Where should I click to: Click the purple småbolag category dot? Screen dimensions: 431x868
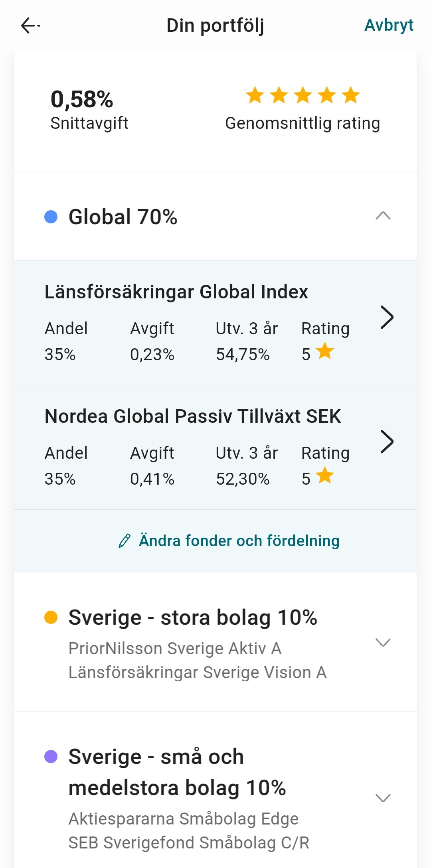click(x=51, y=756)
